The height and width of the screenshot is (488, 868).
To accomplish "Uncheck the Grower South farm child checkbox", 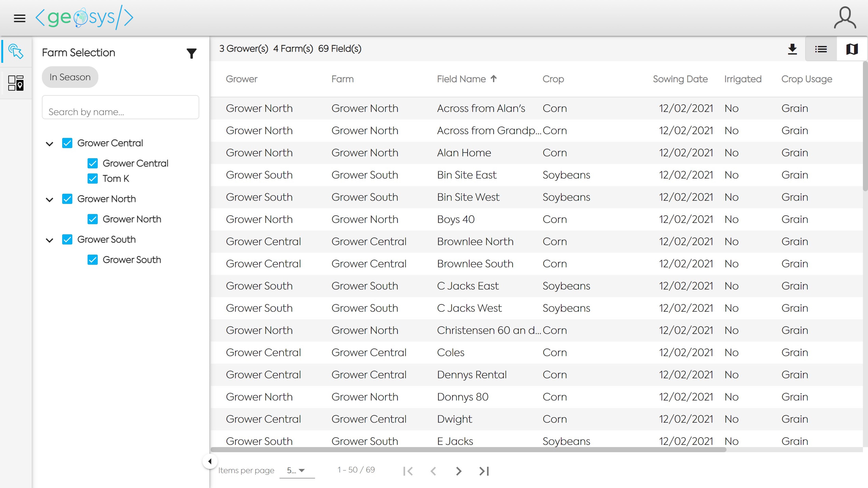I will click(93, 260).
